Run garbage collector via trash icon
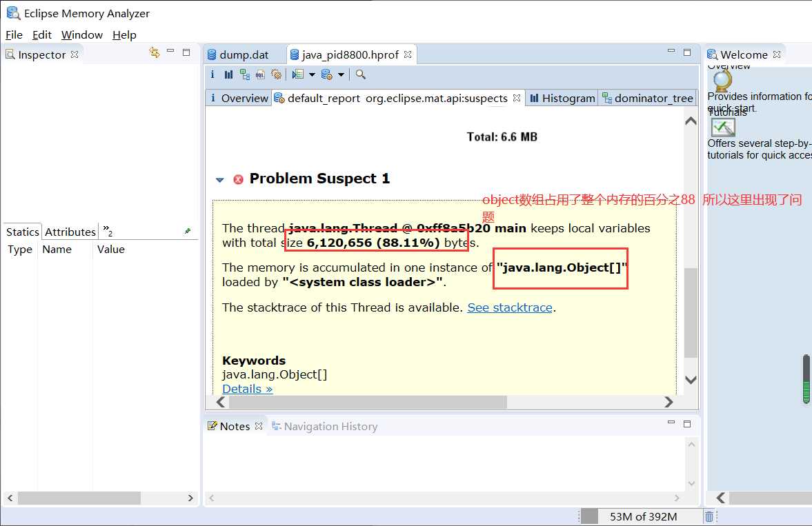 709,516
